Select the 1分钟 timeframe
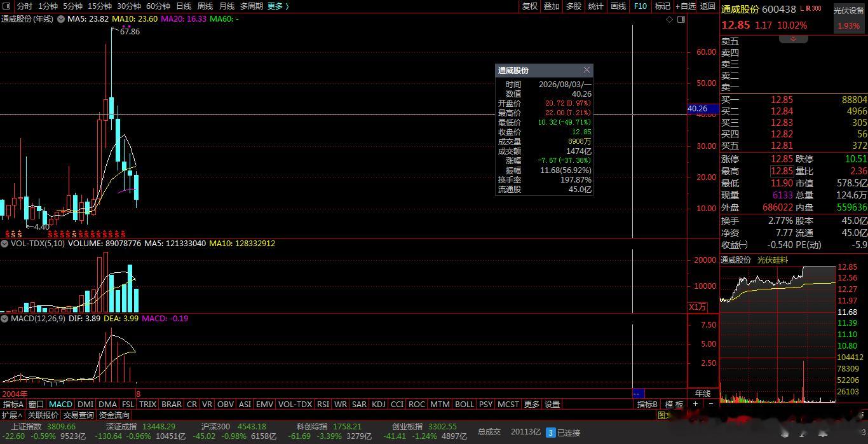Image resolution: width=868 pixels, height=444 pixels. click(48, 6)
